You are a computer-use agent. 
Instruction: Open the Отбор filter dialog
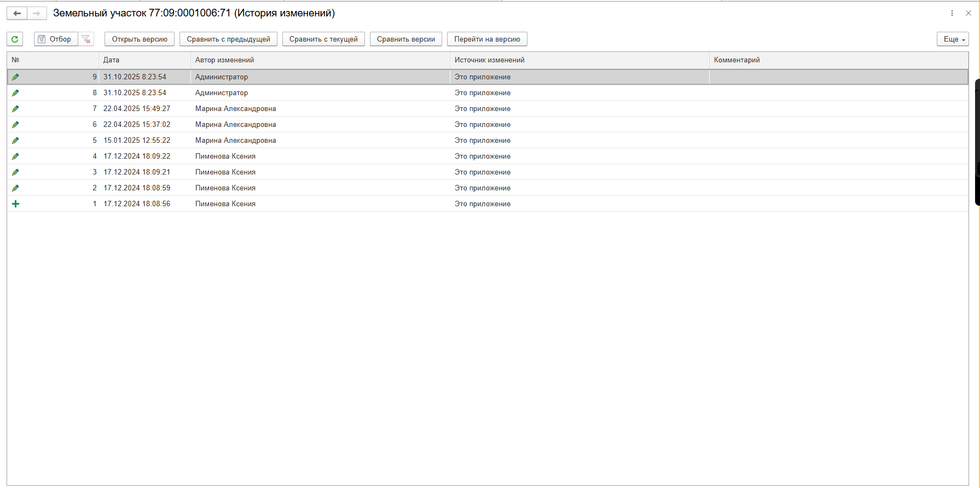click(x=56, y=39)
